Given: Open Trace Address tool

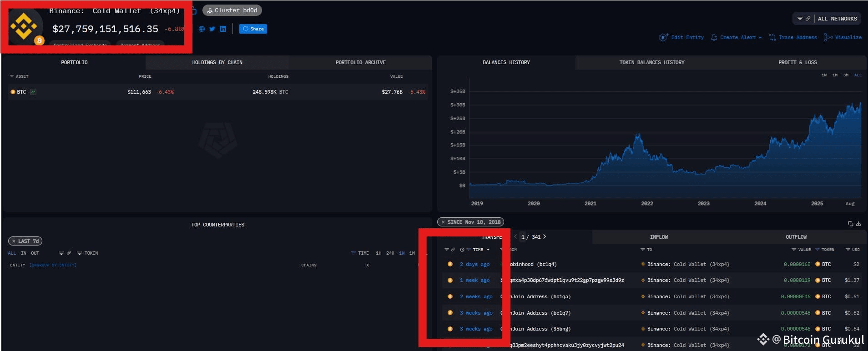Looking at the screenshot, I should click(792, 37).
